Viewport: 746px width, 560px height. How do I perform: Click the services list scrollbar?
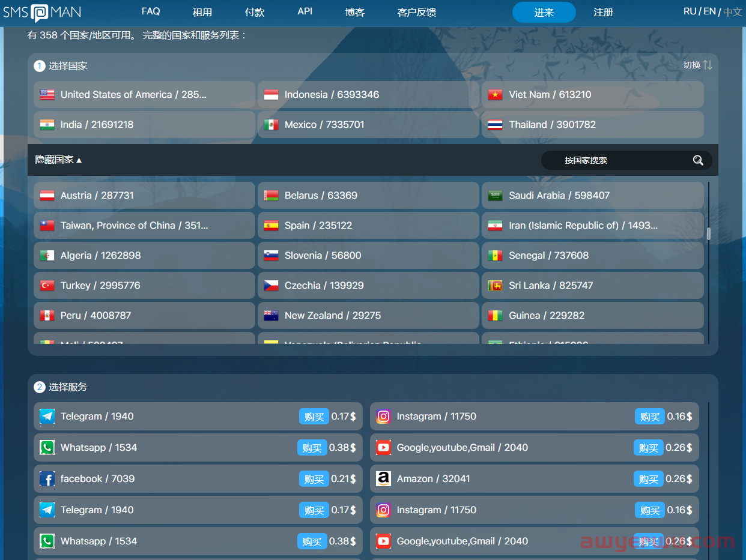(709, 480)
